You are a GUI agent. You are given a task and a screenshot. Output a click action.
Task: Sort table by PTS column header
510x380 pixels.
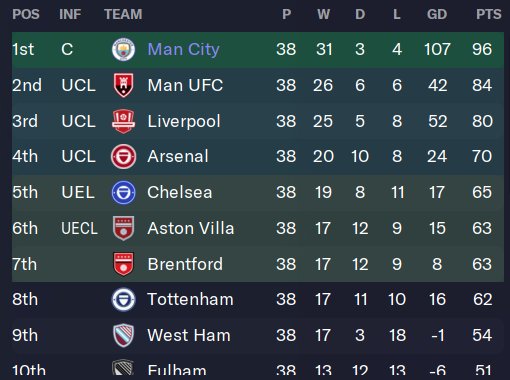[488, 14]
